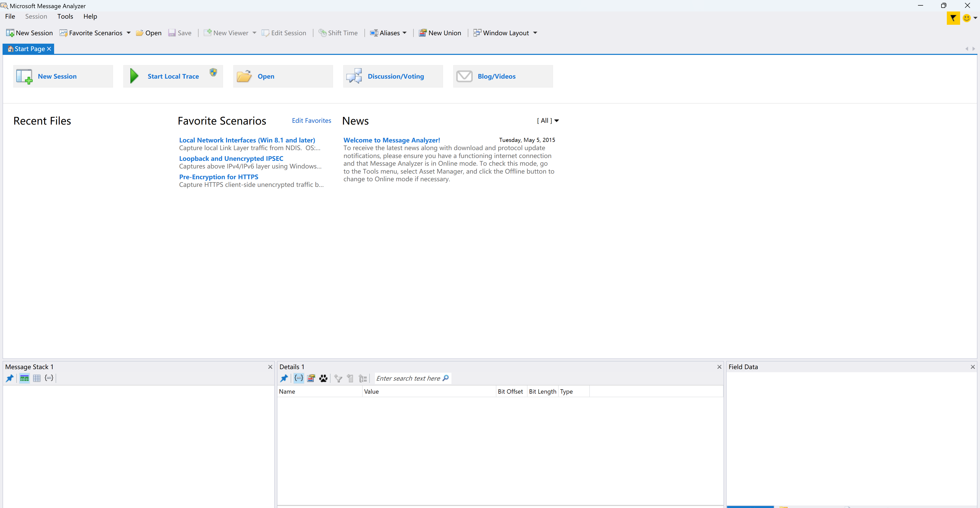Click the New Union toolbar icon
The height and width of the screenshot is (508, 980).
[x=422, y=33]
